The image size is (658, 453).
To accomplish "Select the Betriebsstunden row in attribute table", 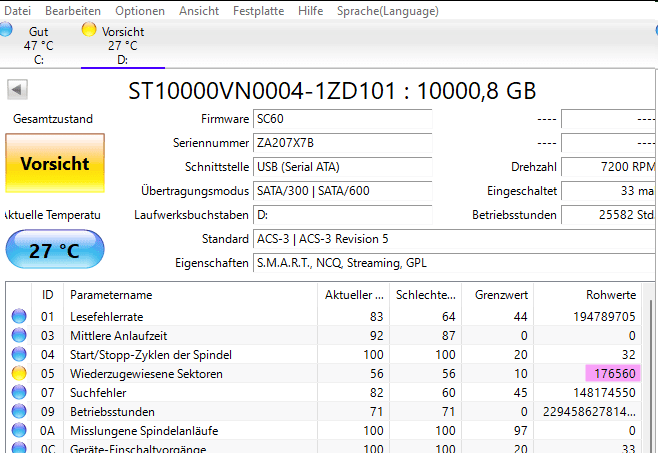I will coord(324,411).
